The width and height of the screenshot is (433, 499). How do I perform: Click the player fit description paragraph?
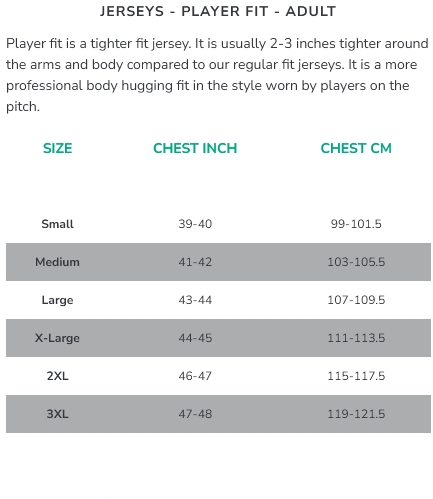click(x=217, y=75)
